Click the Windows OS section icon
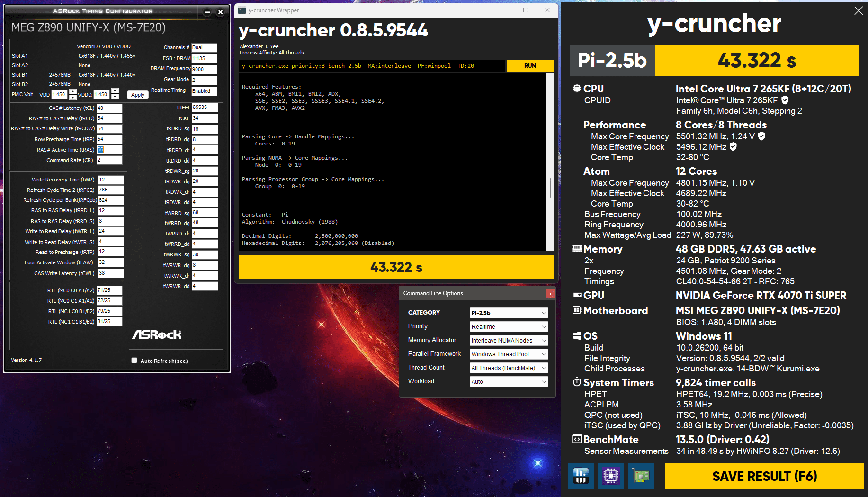This screenshot has height=497, width=868. click(x=577, y=336)
